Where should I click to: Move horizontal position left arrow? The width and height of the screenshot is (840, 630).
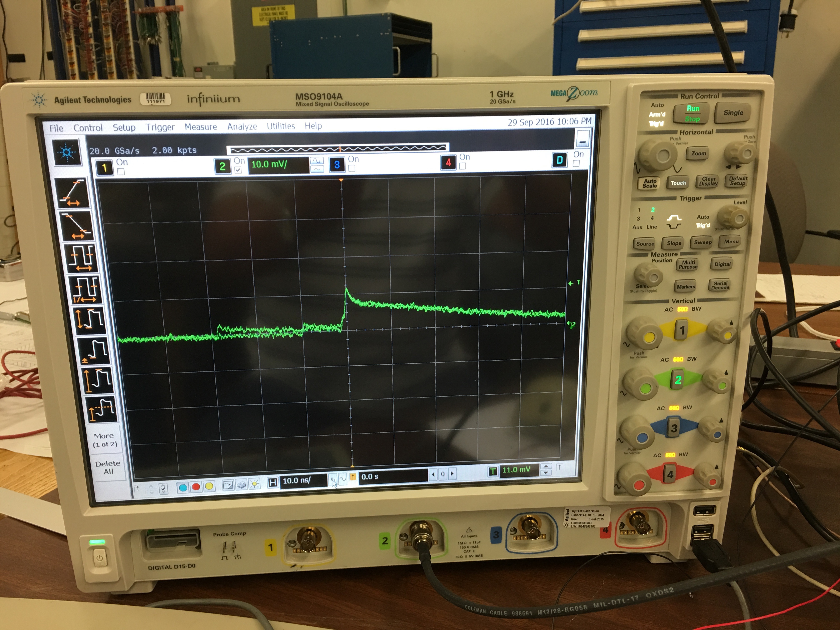click(x=434, y=474)
